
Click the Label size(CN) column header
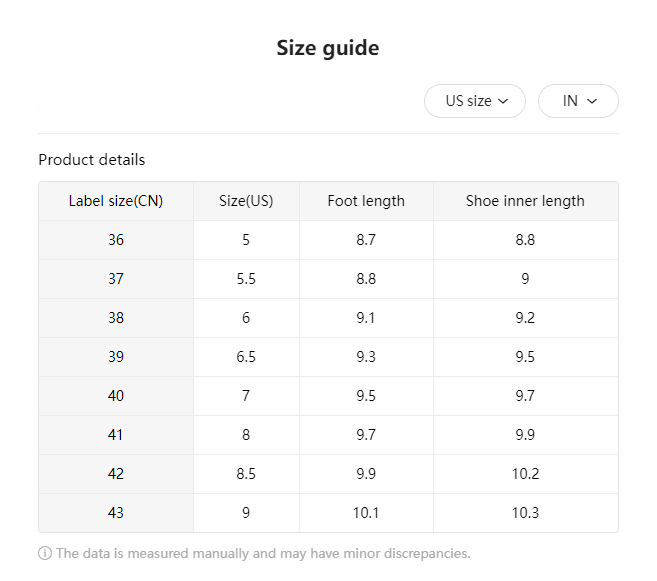(116, 201)
